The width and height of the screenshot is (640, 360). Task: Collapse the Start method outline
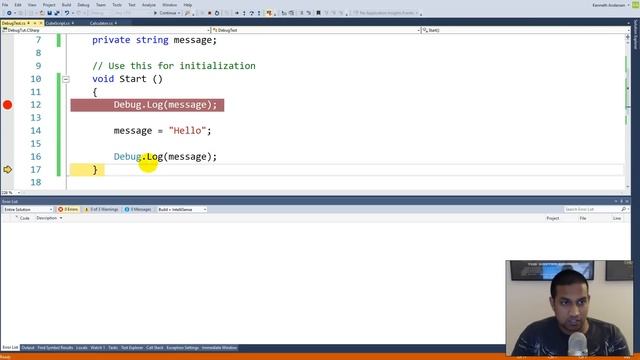click(66, 79)
